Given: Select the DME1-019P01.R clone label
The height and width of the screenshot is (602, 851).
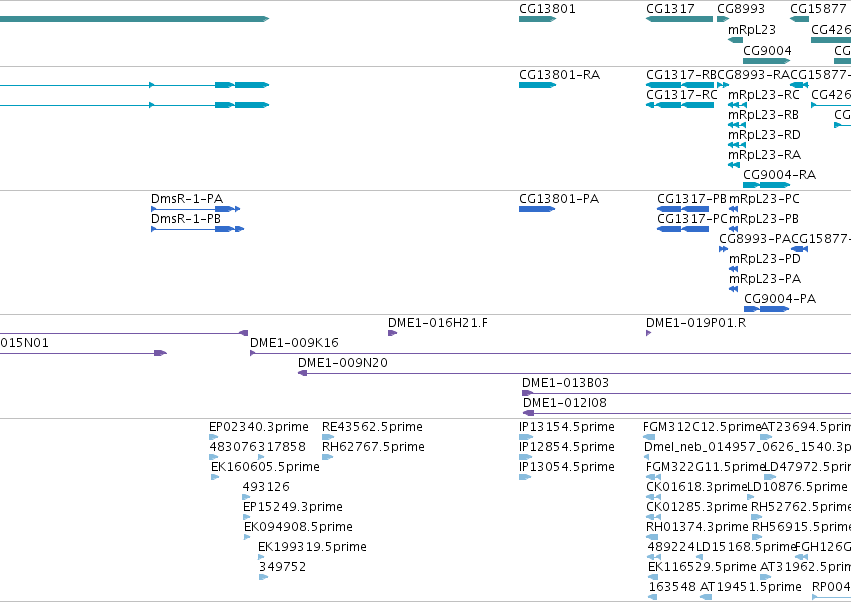Looking at the screenshot, I should [x=696, y=323].
